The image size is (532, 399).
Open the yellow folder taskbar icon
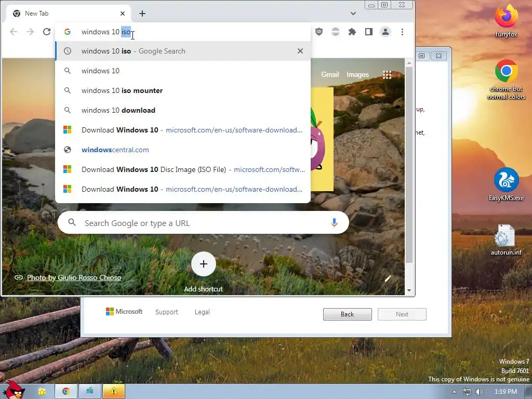point(42,392)
